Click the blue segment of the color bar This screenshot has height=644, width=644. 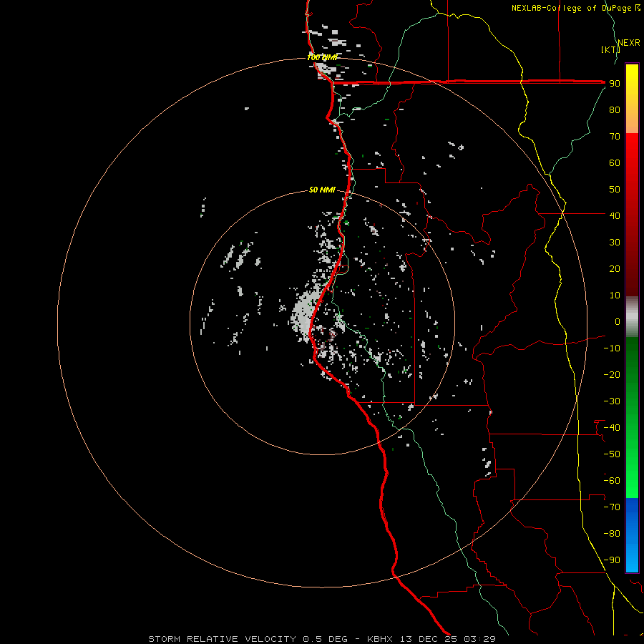click(x=632, y=535)
